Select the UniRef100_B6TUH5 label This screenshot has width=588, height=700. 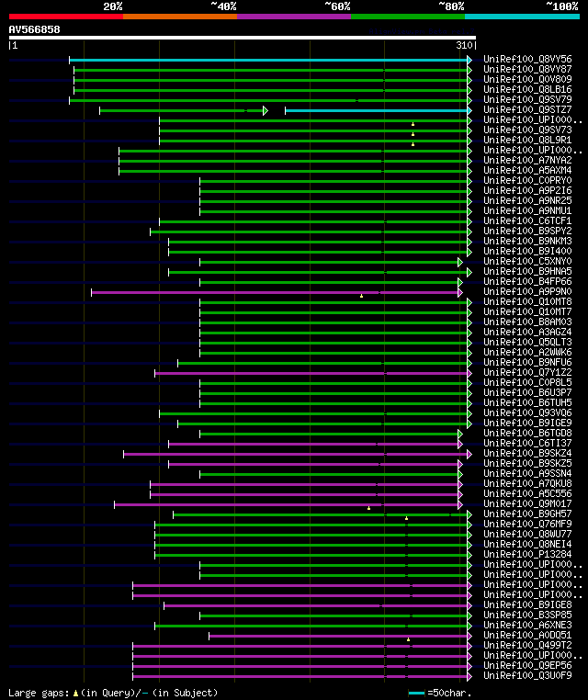527,402
